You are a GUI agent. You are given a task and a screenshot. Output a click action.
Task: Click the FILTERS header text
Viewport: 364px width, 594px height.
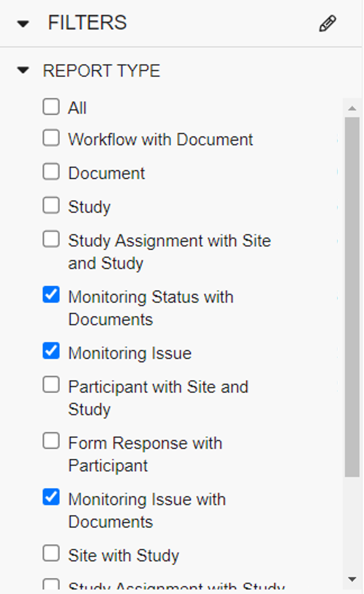(x=87, y=23)
